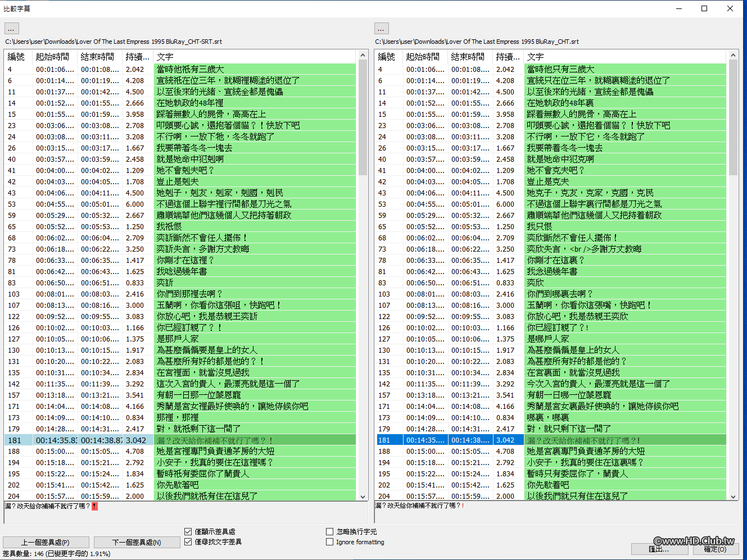Select left pane row 83 "奕訢"
The height and width of the screenshot is (560, 747).
180,283
